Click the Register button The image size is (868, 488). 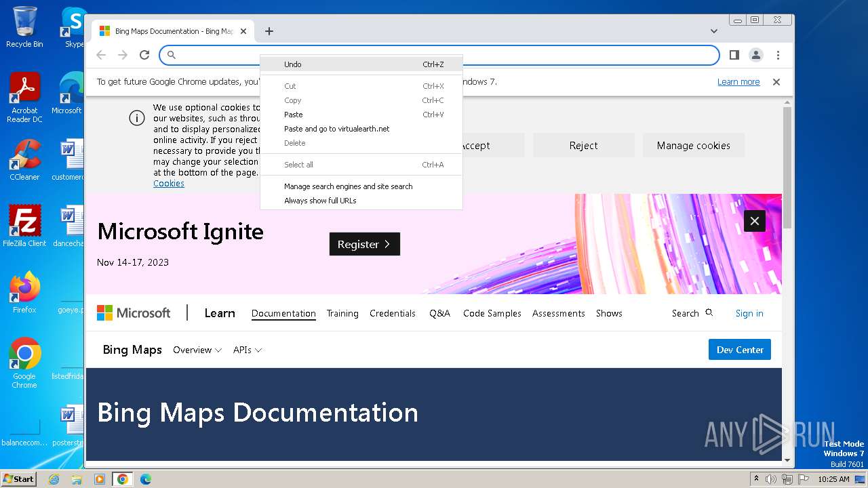click(x=365, y=244)
